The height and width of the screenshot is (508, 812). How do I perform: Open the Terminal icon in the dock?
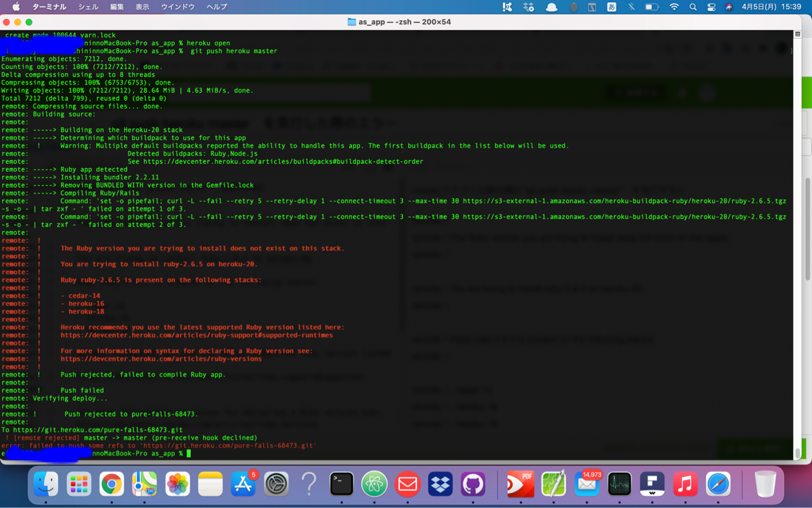(342, 484)
